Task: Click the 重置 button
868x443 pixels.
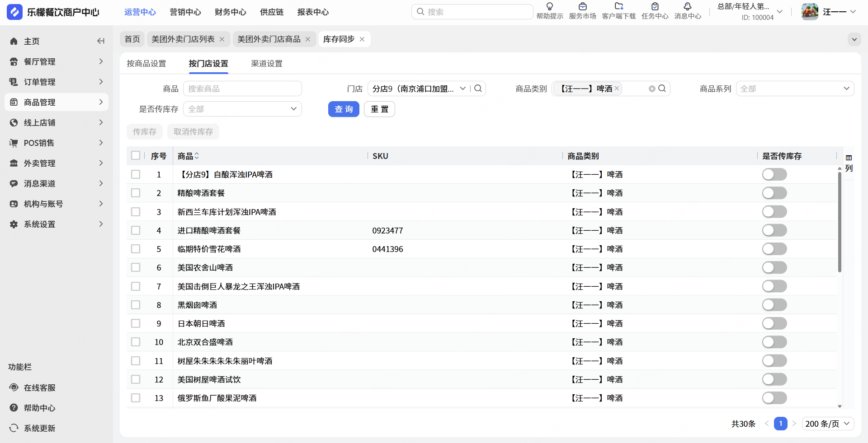Action: (379, 109)
